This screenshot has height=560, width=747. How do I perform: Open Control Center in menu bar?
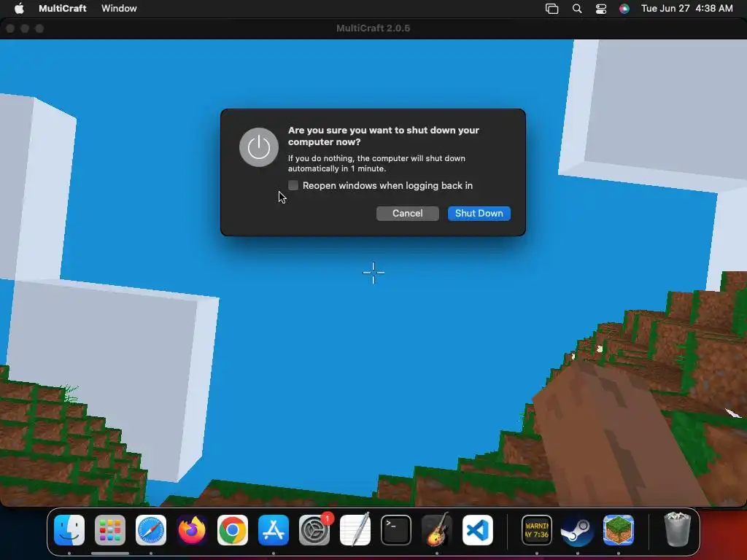pyautogui.click(x=601, y=9)
